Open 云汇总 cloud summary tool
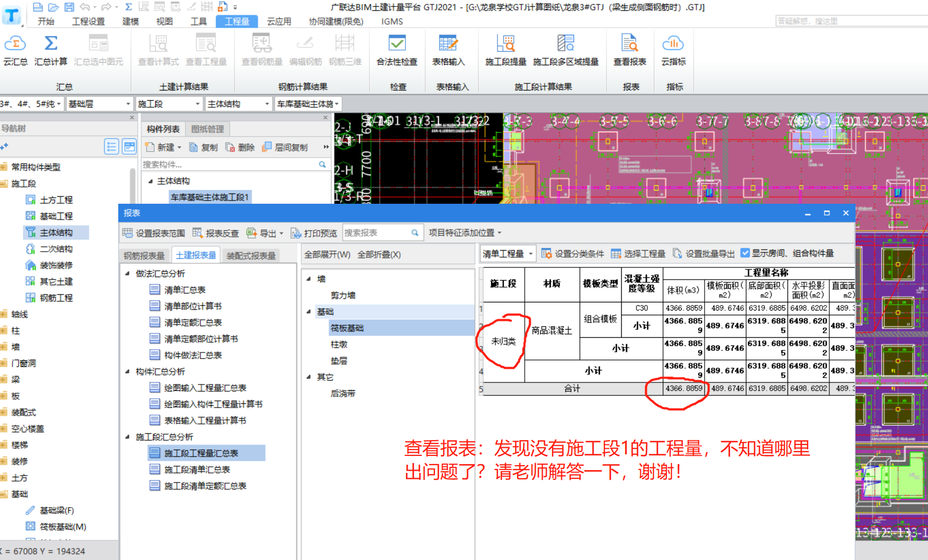The height and width of the screenshot is (560, 928). click(15, 50)
